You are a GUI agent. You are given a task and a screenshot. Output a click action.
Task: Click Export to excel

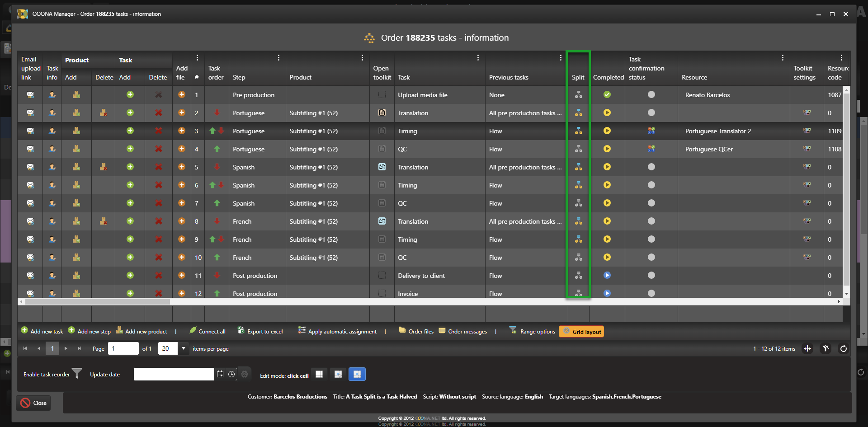(x=260, y=331)
